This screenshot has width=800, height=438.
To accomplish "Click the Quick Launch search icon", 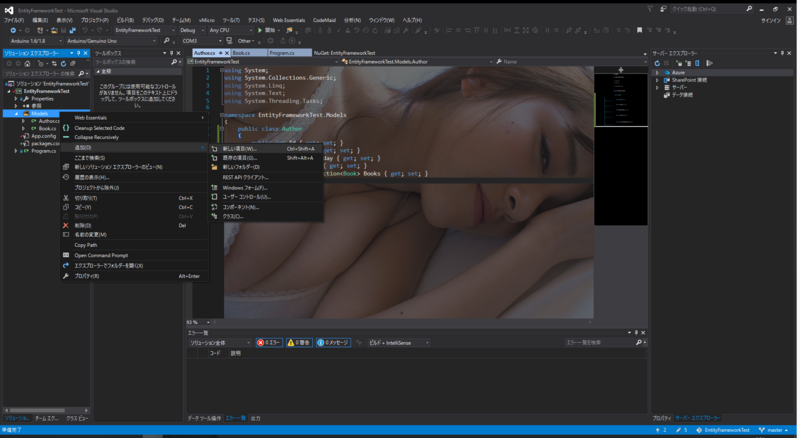I will pos(749,9).
